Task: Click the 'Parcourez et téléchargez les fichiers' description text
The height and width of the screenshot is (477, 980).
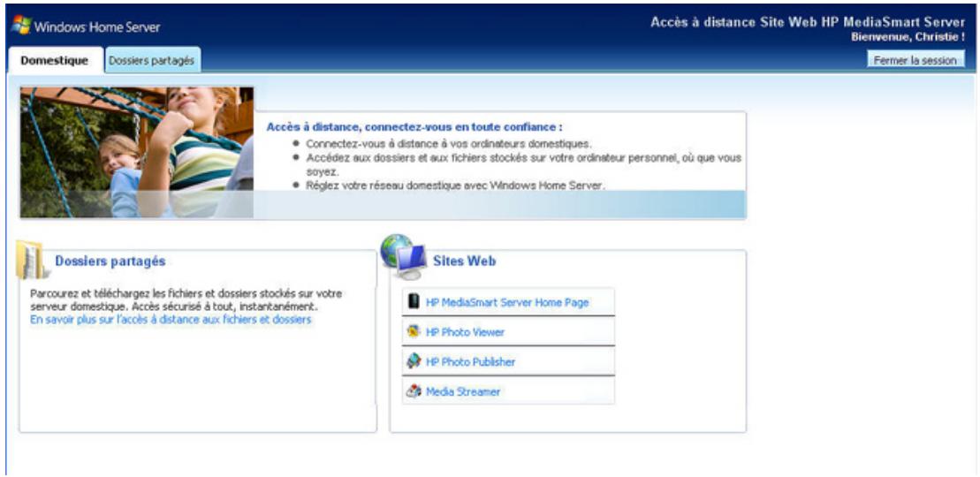Action: pyautogui.click(x=186, y=300)
